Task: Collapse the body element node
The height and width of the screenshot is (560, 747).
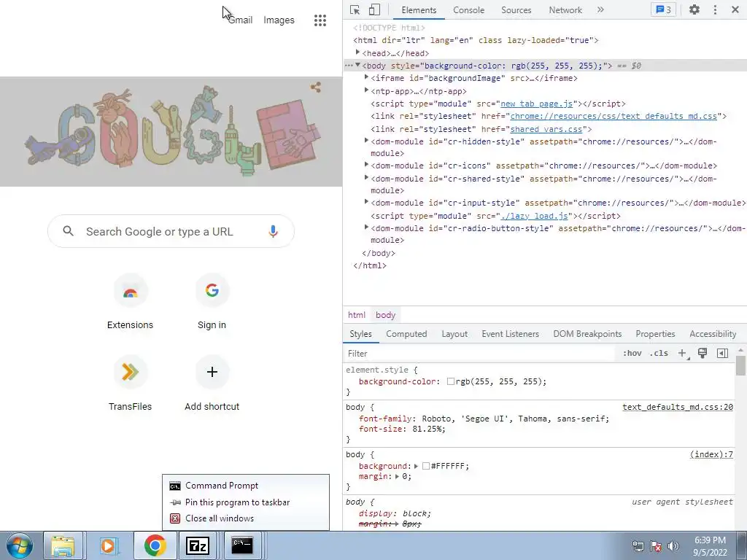Action: tap(357, 65)
